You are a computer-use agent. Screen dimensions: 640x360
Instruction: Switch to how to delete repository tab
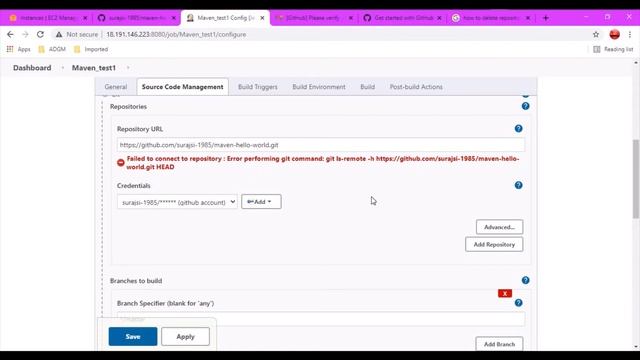point(490,18)
